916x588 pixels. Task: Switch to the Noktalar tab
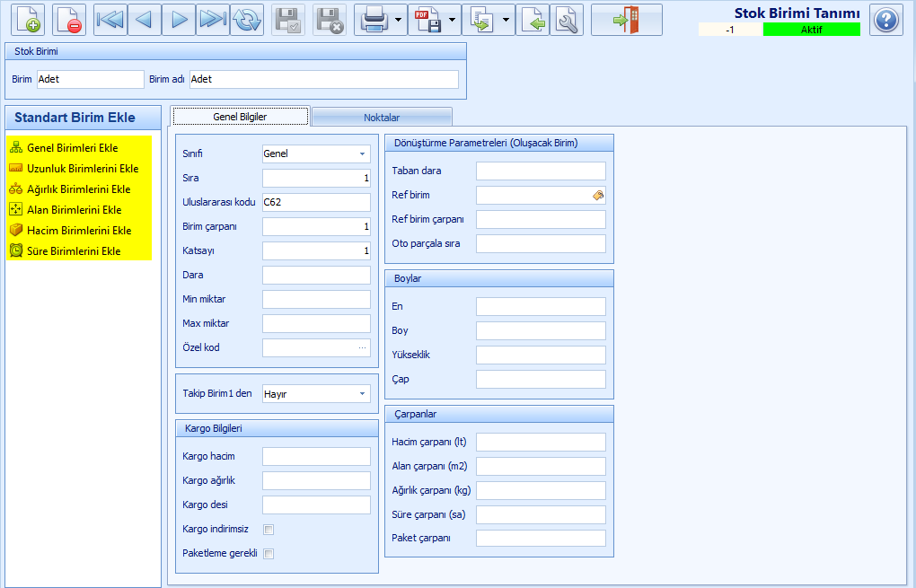click(382, 118)
